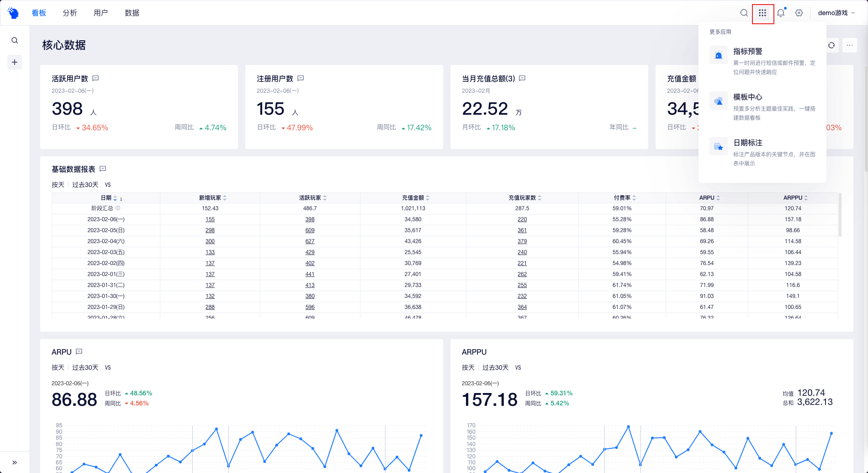Click the dashboard refresh icon

point(831,45)
